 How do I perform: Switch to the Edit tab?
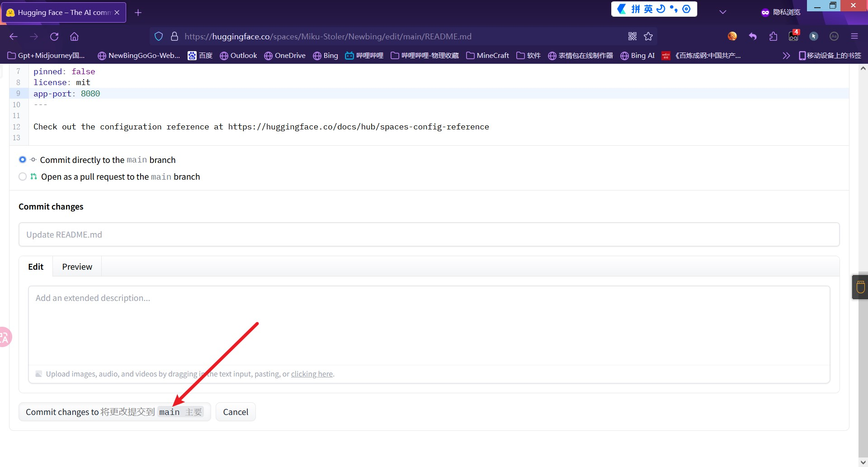[36, 267]
